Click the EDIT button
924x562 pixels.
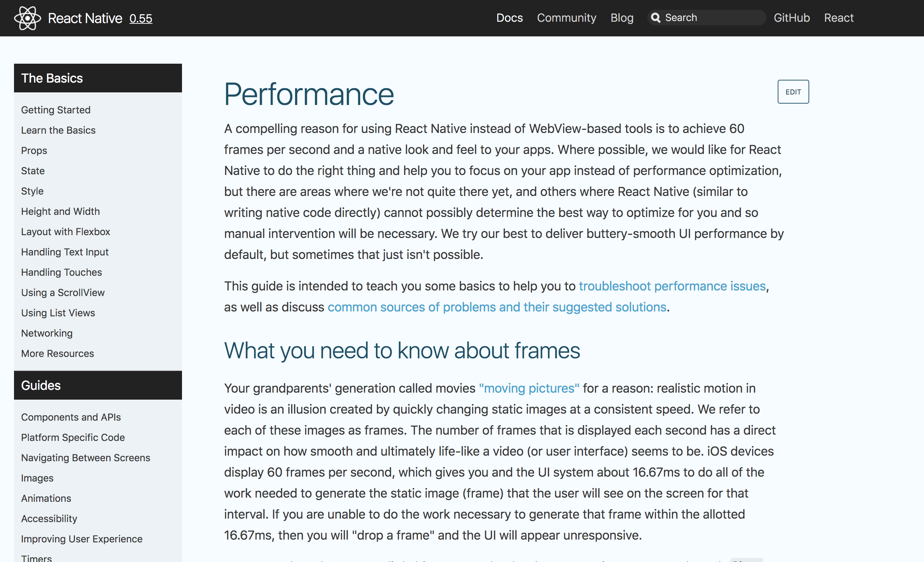(793, 91)
